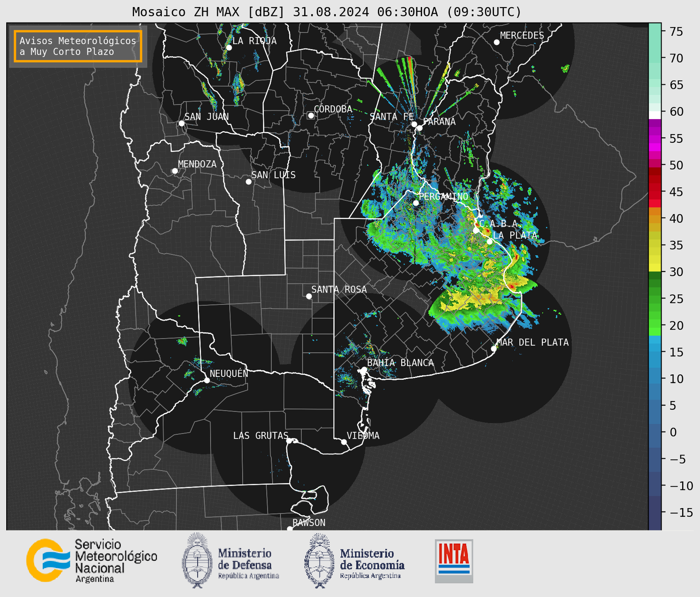Viewport: 700px width, 597px height.
Task: Select the LA PLATA city marker
Action: [x=490, y=242]
